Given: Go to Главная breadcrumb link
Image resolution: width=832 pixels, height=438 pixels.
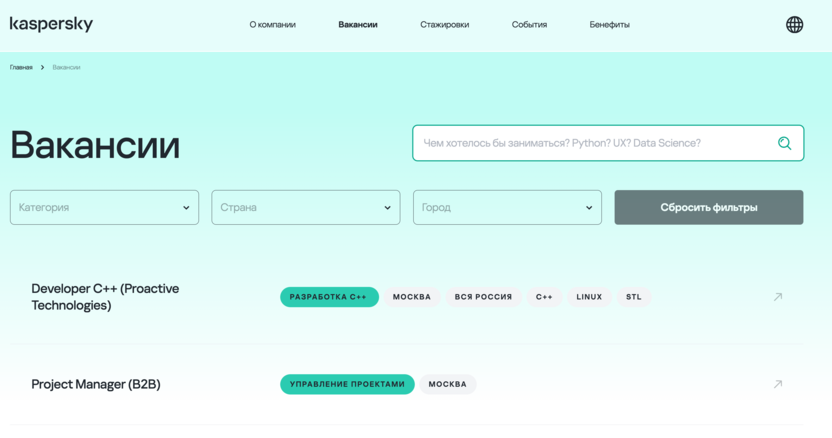Looking at the screenshot, I should 21,67.
